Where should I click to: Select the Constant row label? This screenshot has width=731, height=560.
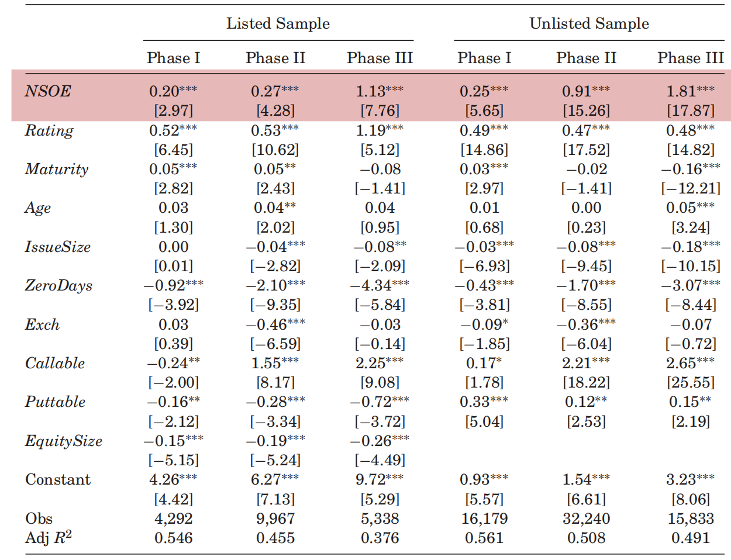58,480
